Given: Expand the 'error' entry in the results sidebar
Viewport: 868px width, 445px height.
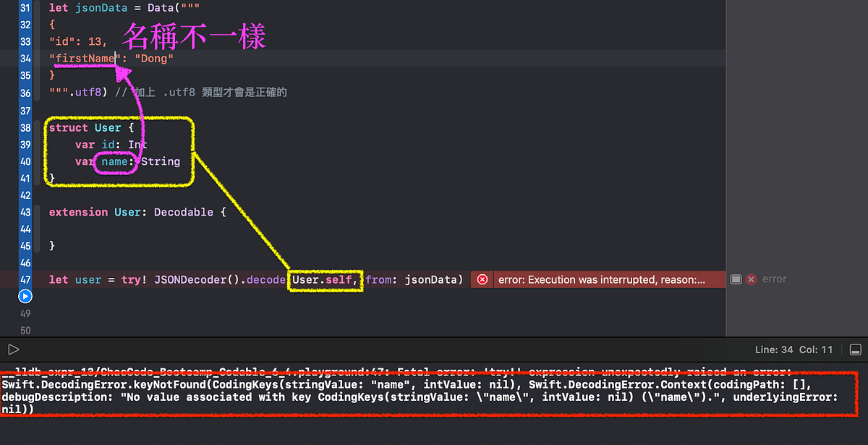Looking at the screenshot, I should pos(774,279).
